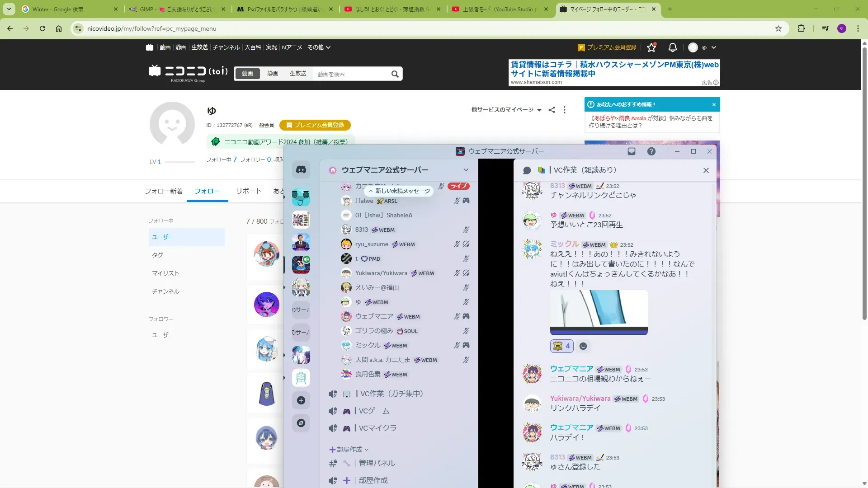The width and height of the screenshot is (868, 488).
Task: Click the Discord help question mark icon
Action: tap(651, 151)
